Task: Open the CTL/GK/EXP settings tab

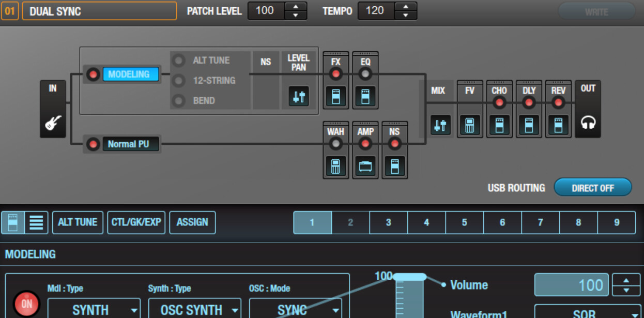Action: pos(136,222)
